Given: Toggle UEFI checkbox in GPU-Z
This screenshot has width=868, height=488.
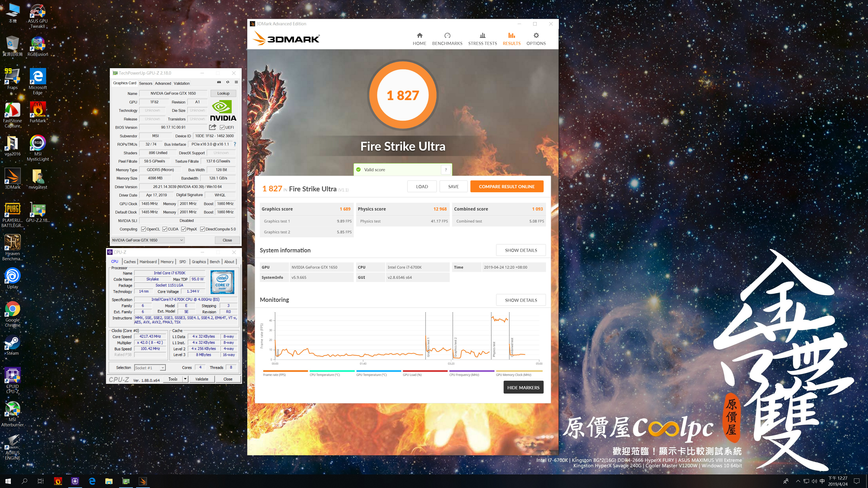Looking at the screenshot, I should pos(222,128).
